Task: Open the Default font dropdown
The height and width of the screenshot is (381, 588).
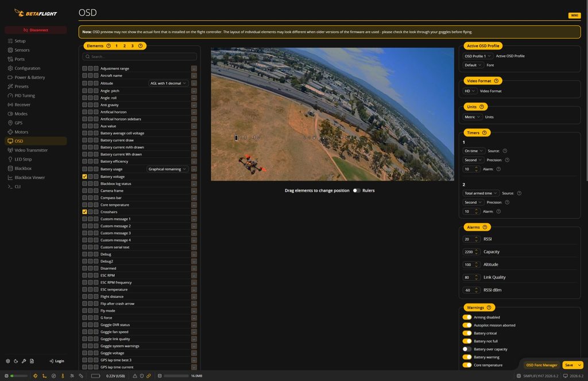Action: (473, 65)
